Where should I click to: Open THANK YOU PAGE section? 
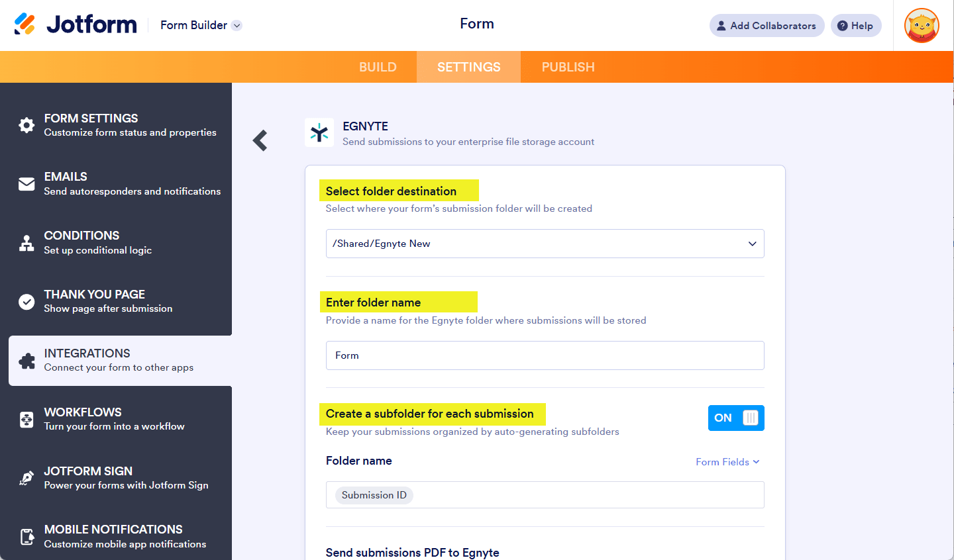coord(116,302)
